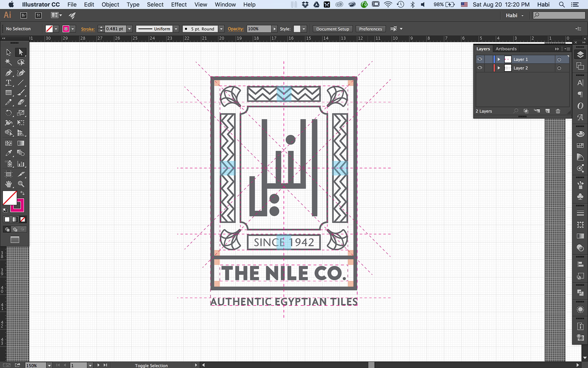
Task: Open the zoom level dropdown
Action: coord(49,365)
